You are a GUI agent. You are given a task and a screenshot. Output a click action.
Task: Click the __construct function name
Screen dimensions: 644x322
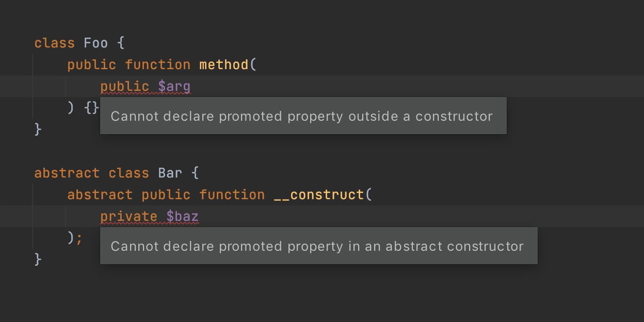319,195
